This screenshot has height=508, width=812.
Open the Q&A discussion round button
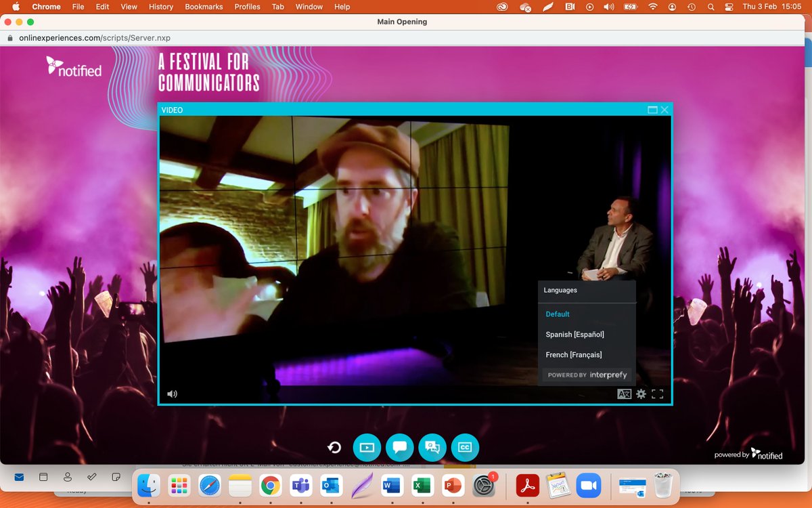pos(432,447)
